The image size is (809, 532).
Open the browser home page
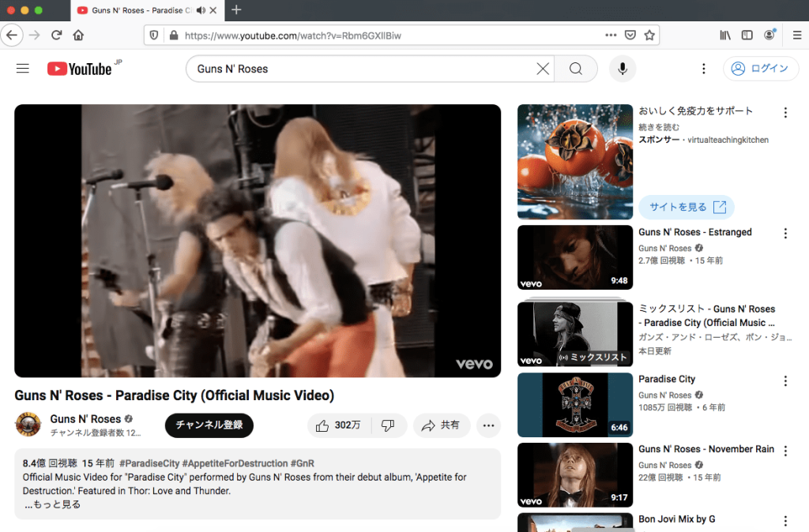point(78,36)
